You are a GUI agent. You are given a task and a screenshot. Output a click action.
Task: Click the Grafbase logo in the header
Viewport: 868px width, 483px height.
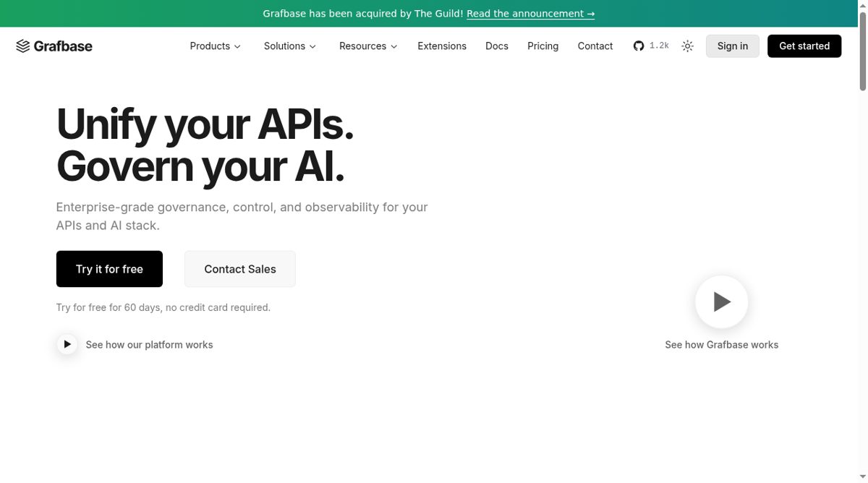click(x=54, y=46)
